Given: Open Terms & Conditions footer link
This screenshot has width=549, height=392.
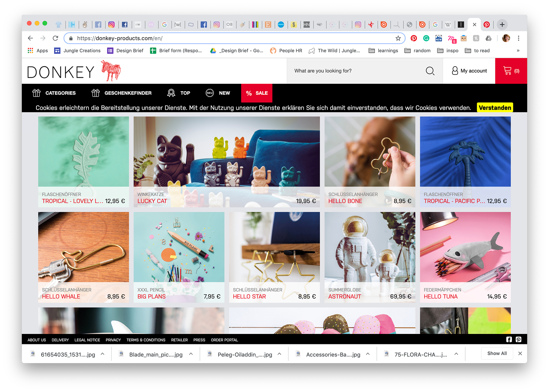Looking at the screenshot, I should click(146, 340).
